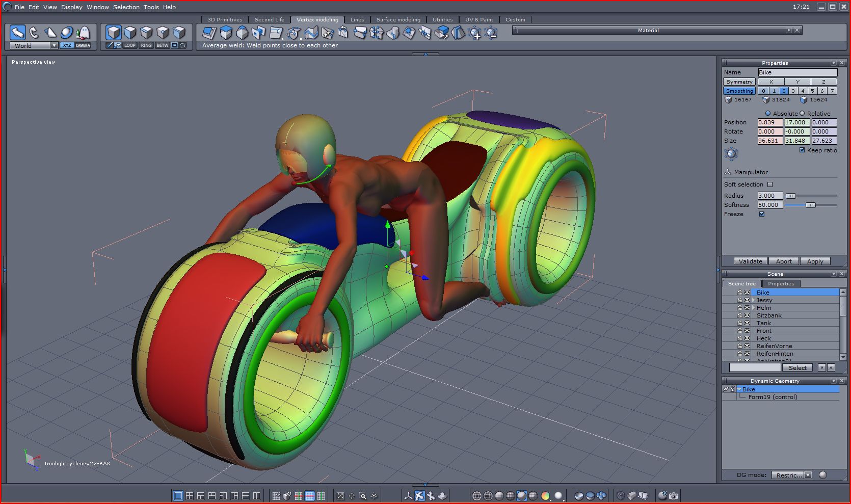Click the ghost-shaped snap/align tool

tap(83, 33)
